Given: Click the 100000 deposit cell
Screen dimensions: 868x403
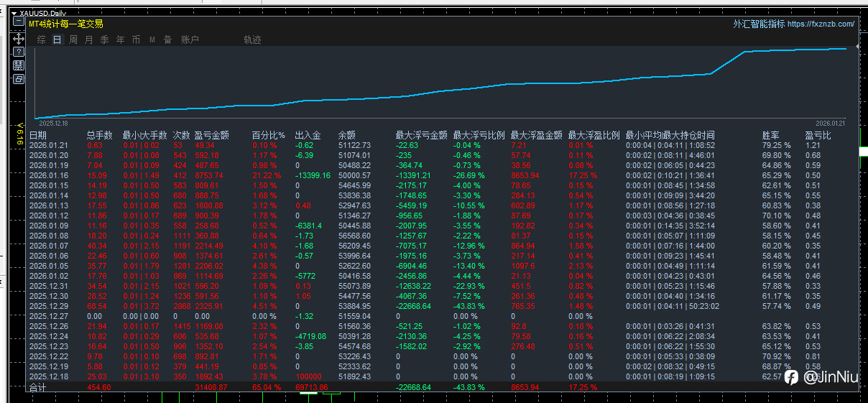Looking at the screenshot, I should 309,376.
